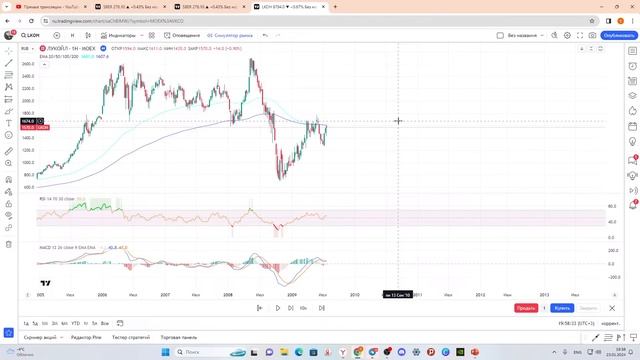Open Fibonacci tools group
This screenshot has height=360, width=640.
point(9,75)
